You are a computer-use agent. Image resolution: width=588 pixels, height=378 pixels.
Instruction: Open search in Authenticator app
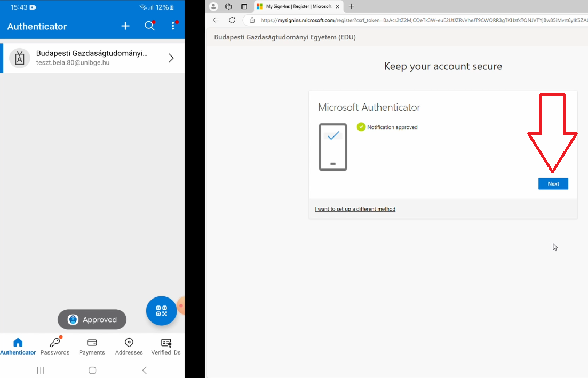[149, 26]
